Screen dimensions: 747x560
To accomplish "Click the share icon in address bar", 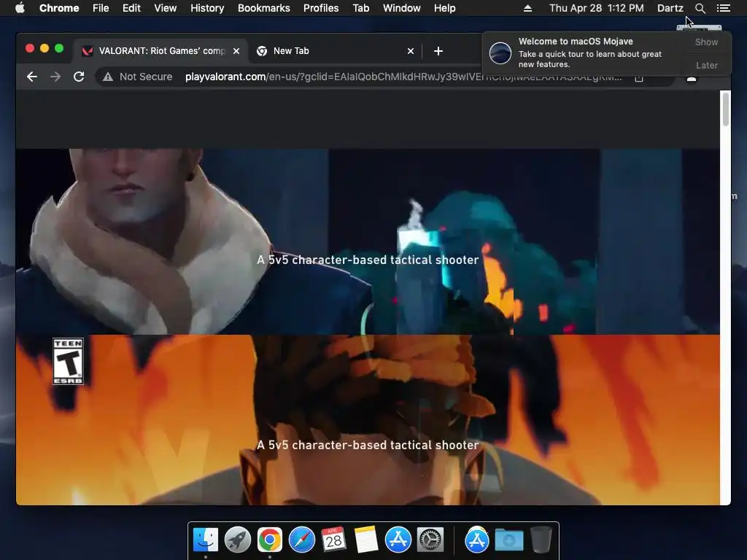I will point(639,77).
